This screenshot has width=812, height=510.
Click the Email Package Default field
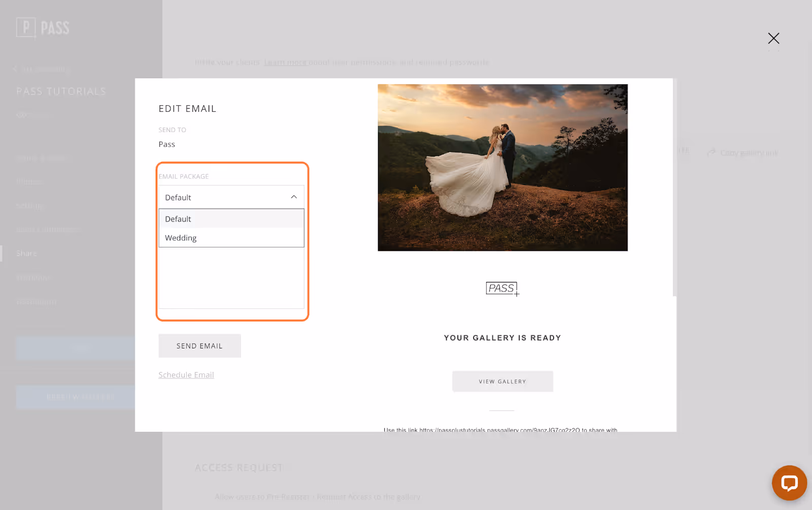pyautogui.click(x=231, y=197)
